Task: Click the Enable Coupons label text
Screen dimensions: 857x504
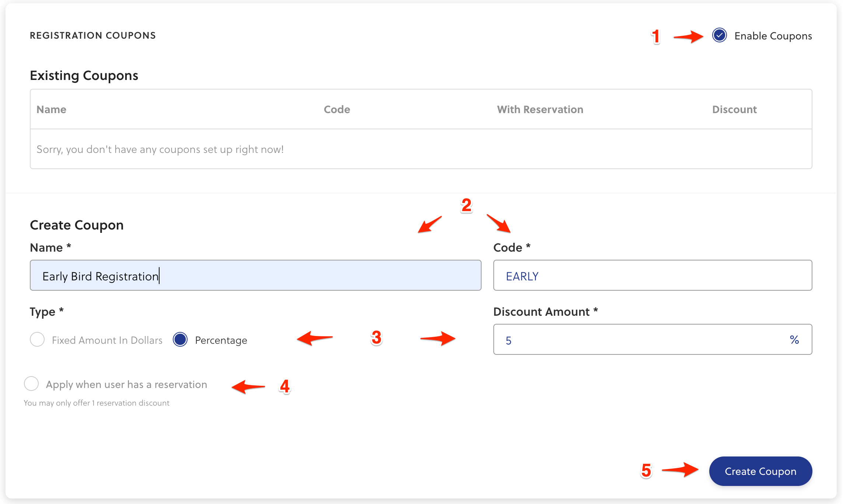Action: (773, 36)
